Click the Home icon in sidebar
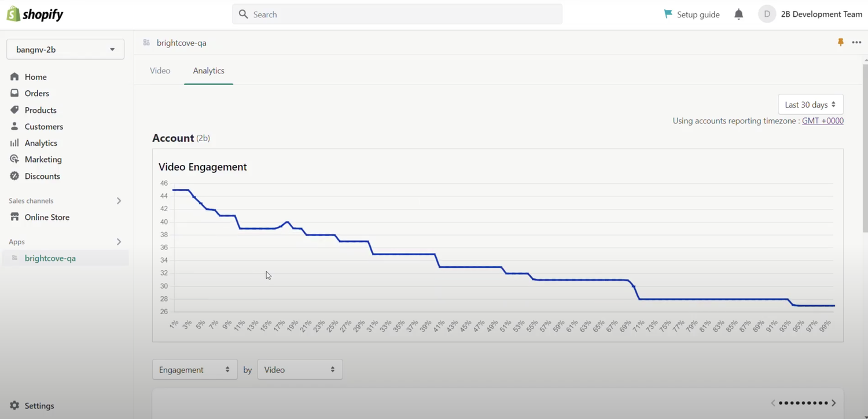 point(14,77)
